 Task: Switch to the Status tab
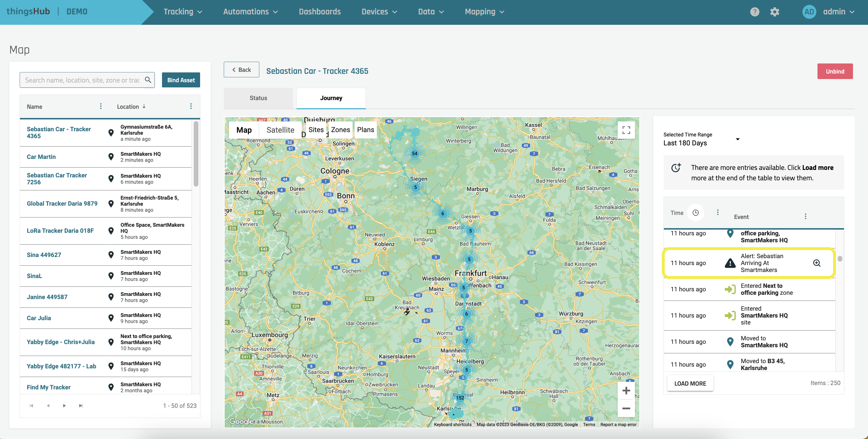click(258, 98)
